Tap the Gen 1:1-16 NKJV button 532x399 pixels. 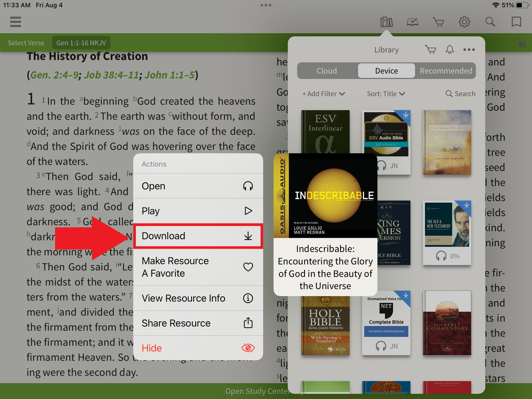pyautogui.click(x=81, y=43)
